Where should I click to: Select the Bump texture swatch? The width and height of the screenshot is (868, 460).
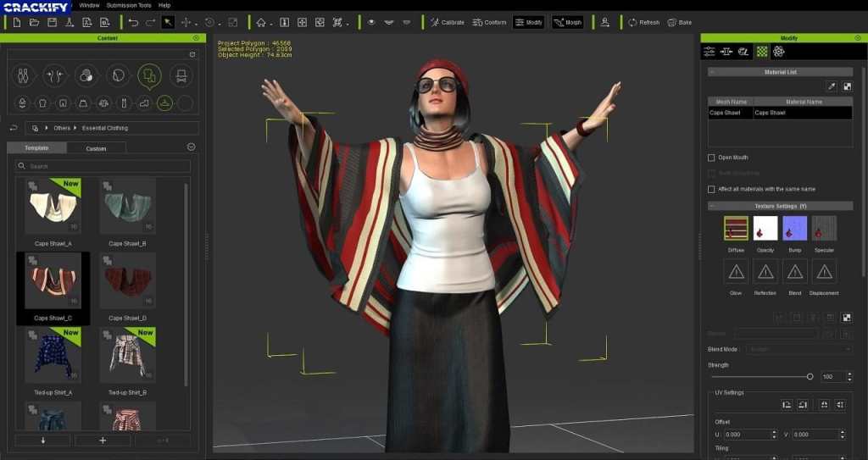point(794,228)
